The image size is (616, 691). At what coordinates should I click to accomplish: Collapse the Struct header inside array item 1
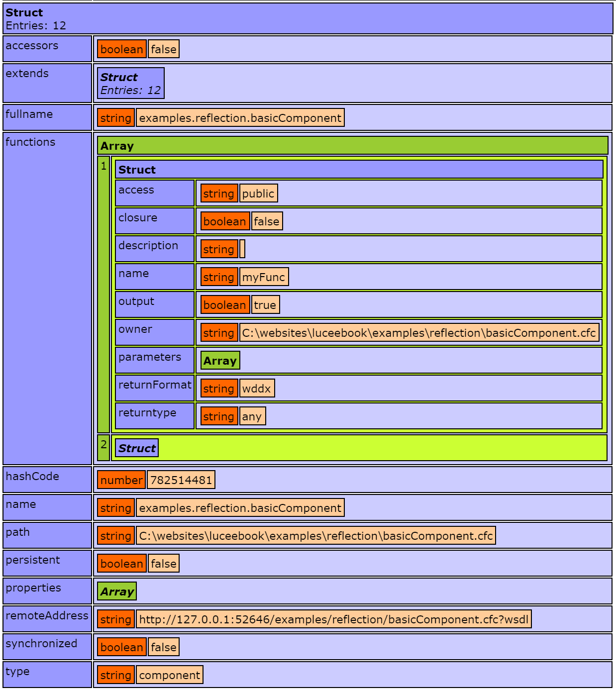coord(358,170)
